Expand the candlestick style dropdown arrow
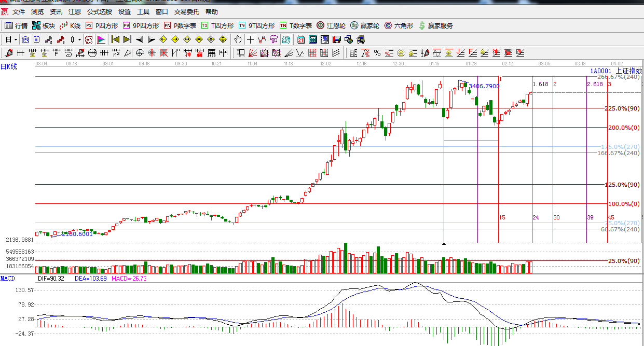This screenshot has height=346, width=644. point(79,39)
